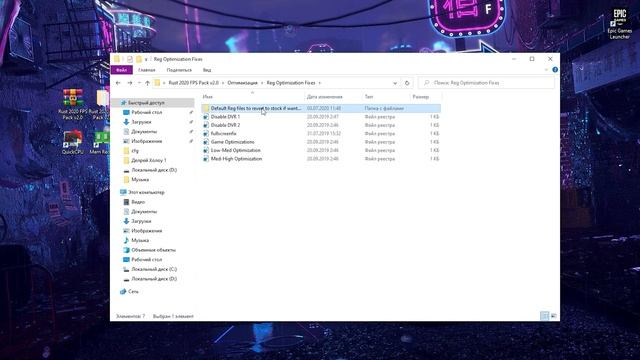Open the Вид ribbon tab
The image size is (640, 360).
point(207,70)
